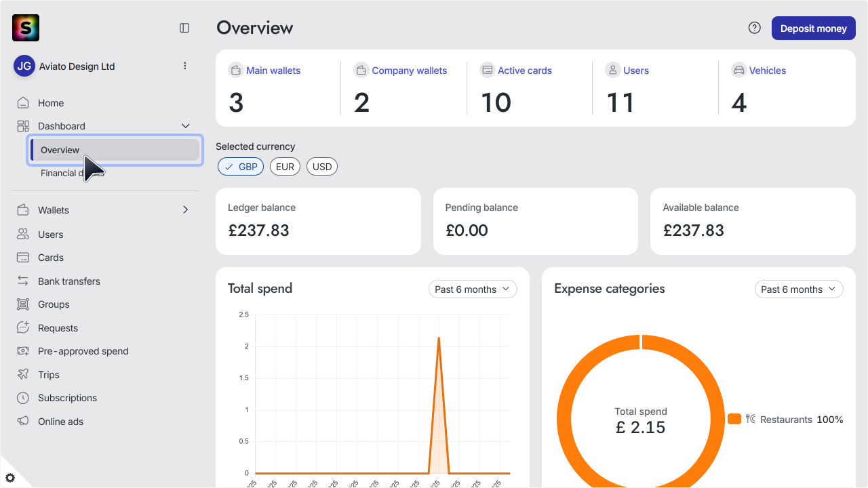This screenshot has width=868, height=488.
Task: Click the Vehicles car icon
Action: (738, 70)
